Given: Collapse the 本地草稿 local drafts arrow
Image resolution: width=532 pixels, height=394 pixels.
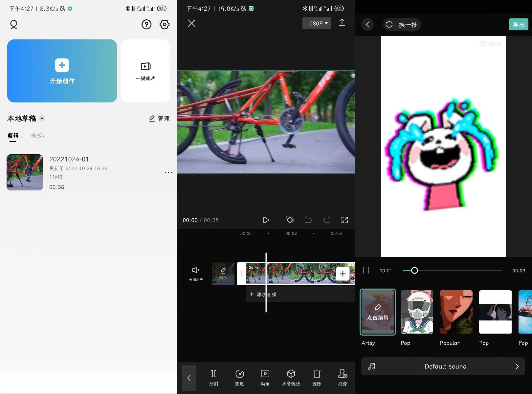Looking at the screenshot, I should (42, 119).
